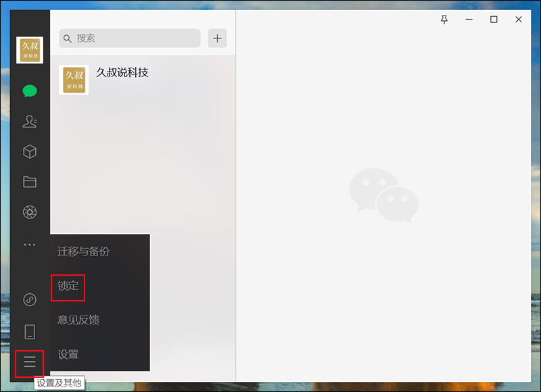The image size is (541, 392).
Task: Open the 久叔说科技 conversation
Action: tap(142, 80)
